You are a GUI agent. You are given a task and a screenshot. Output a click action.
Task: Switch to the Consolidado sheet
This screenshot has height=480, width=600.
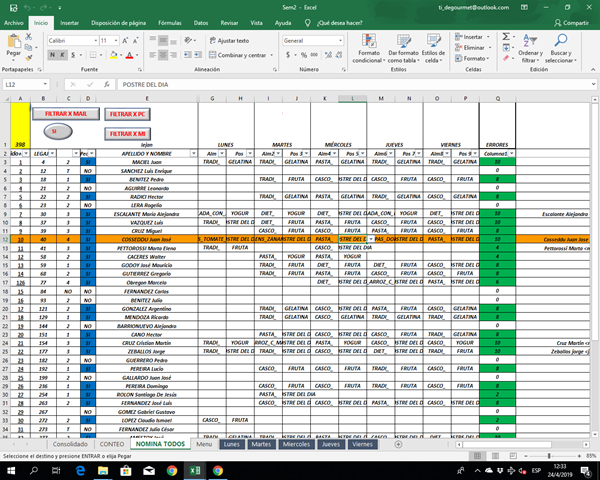pyautogui.click(x=70, y=444)
